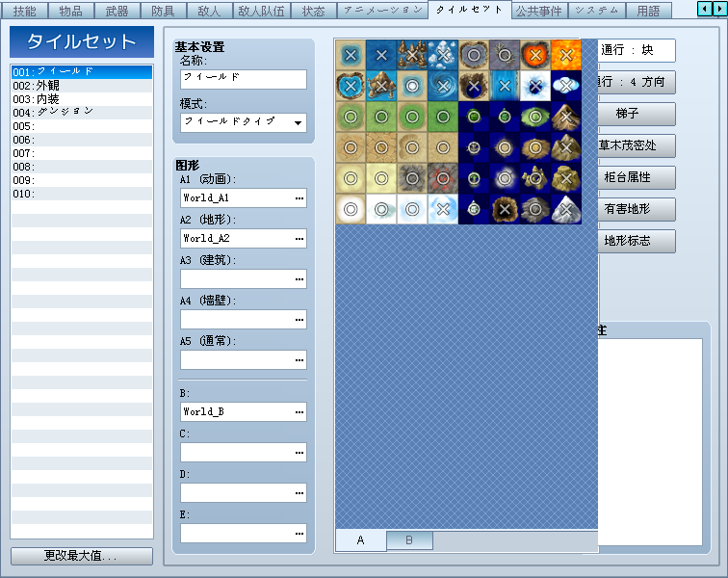Screen dimensions: 728x578
Task: Toggle the gray rocky ground tile with circle
Action: (412, 178)
